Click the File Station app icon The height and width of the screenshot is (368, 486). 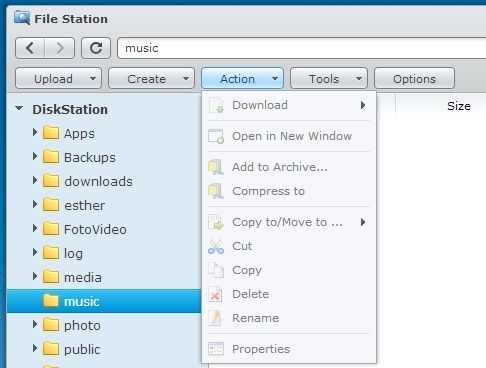pos(22,18)
